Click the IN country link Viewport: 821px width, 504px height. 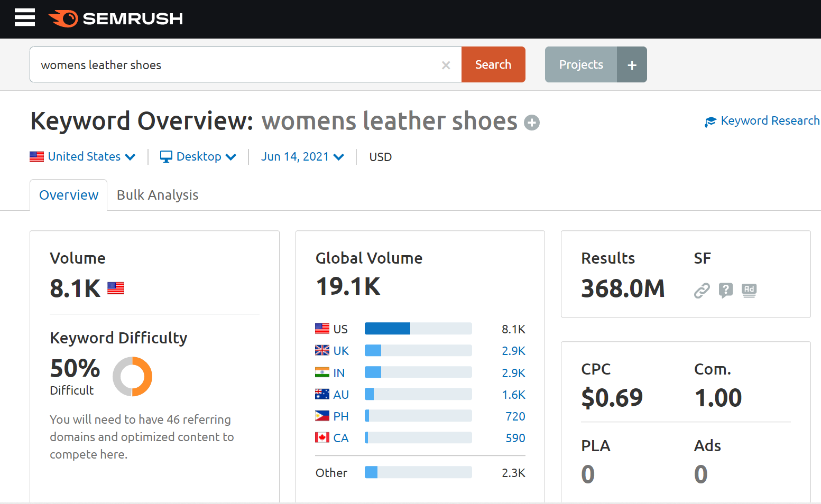339,373
